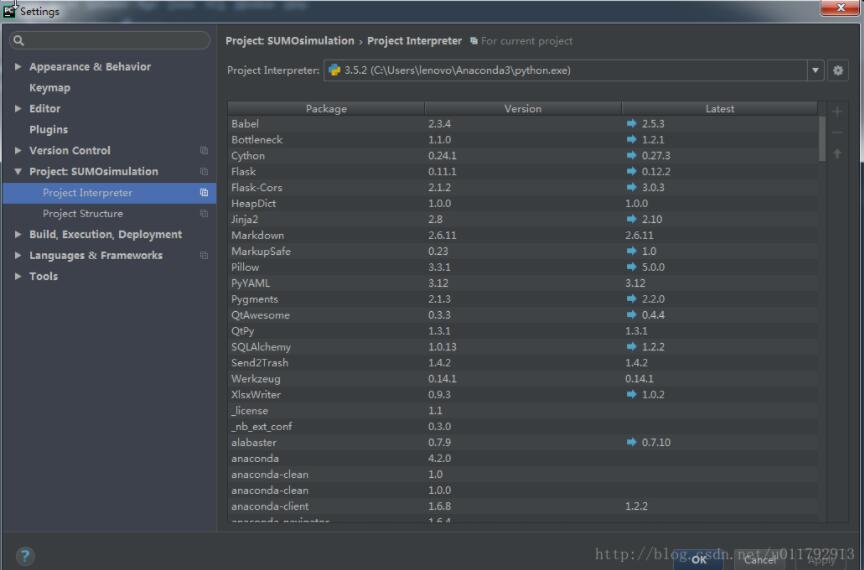
Task: Select the Flask-Cors package row
Action: click(523, 187)
